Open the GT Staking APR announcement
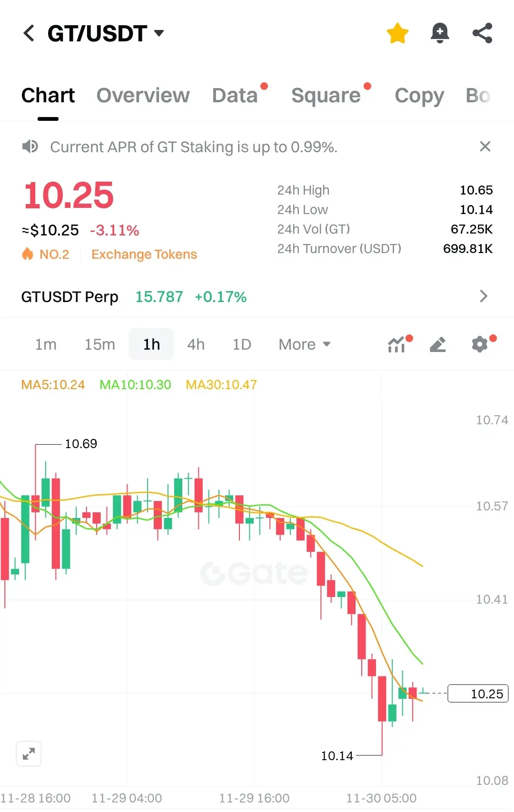The image size is (514, 812). click(x=194, y=147)
